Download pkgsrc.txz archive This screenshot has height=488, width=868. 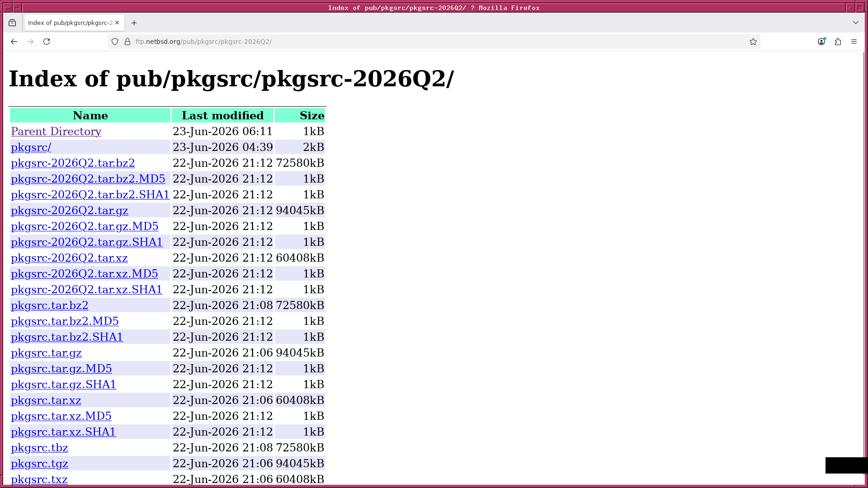tap(39, 479)
